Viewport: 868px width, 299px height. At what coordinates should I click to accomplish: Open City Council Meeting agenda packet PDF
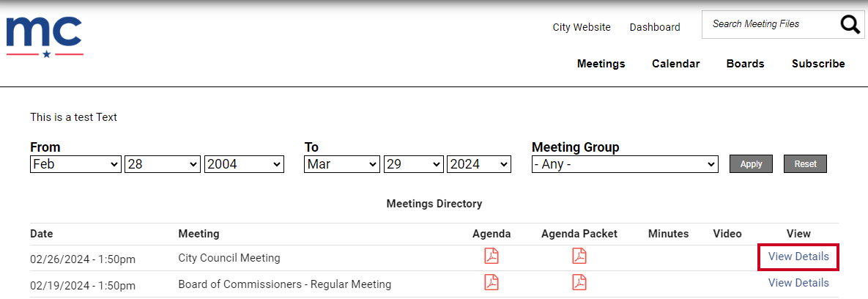click(579, 256)
